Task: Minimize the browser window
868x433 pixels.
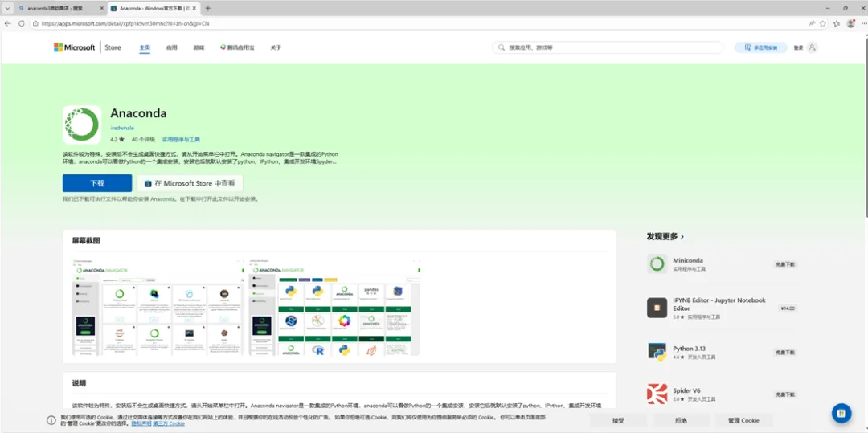Action: pos(827,8)
